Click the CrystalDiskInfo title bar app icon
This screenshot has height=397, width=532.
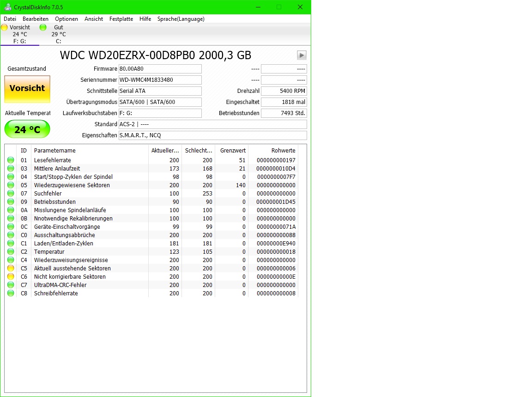(x=7, y=7)
